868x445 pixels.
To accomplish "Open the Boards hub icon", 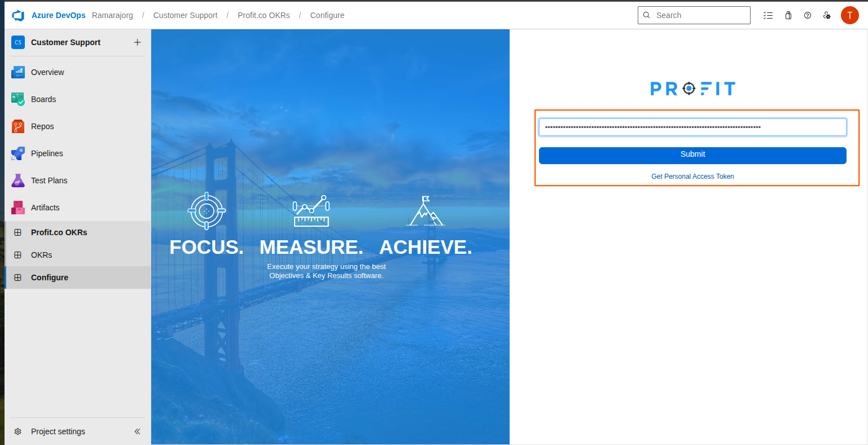I will click(x=18, y=99).
